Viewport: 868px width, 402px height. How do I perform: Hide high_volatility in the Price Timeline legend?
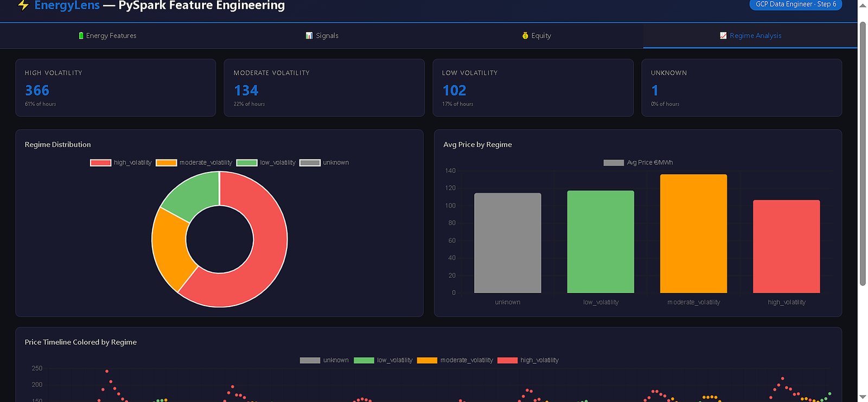[528, 360]
